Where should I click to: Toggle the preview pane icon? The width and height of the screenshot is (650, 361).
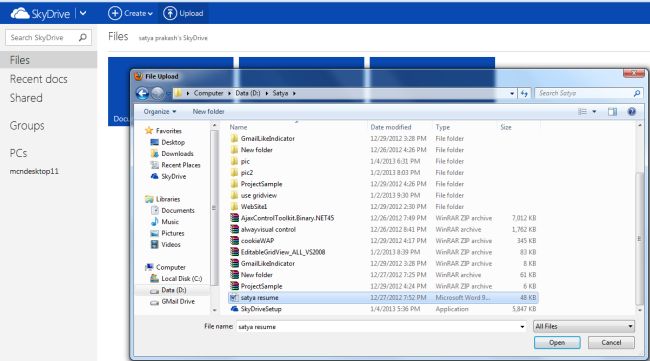[x=612, y=111]
